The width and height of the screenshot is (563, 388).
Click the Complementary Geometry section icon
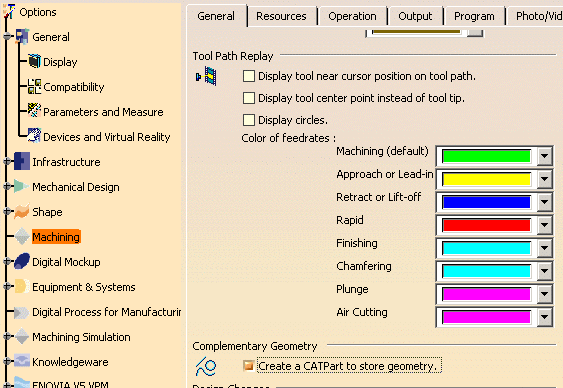pos(206,366)
